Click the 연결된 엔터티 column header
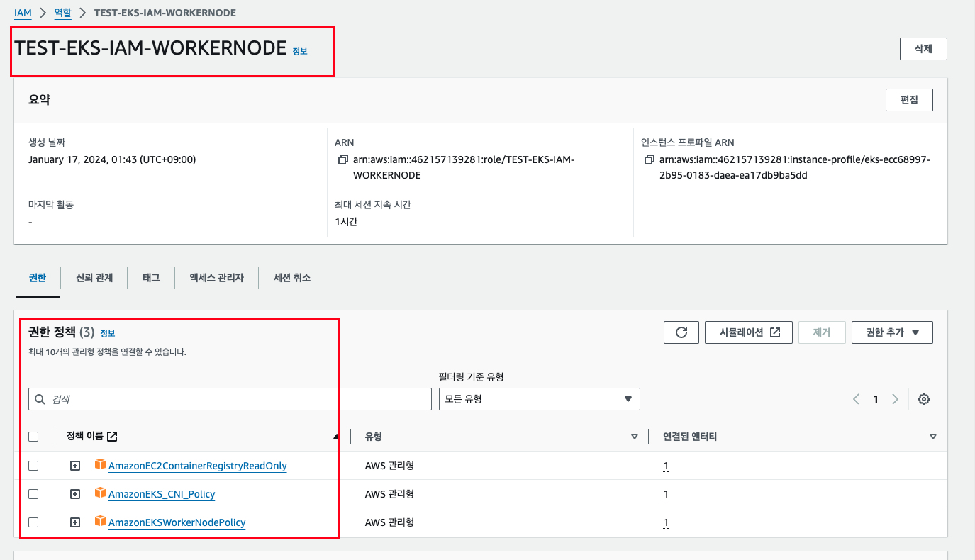Image resolution: width=975 pixels, height=560 pixels. (x=690, y=437)
